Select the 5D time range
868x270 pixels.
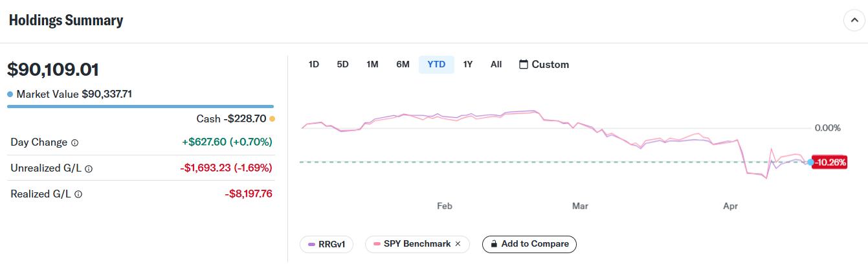343,65
